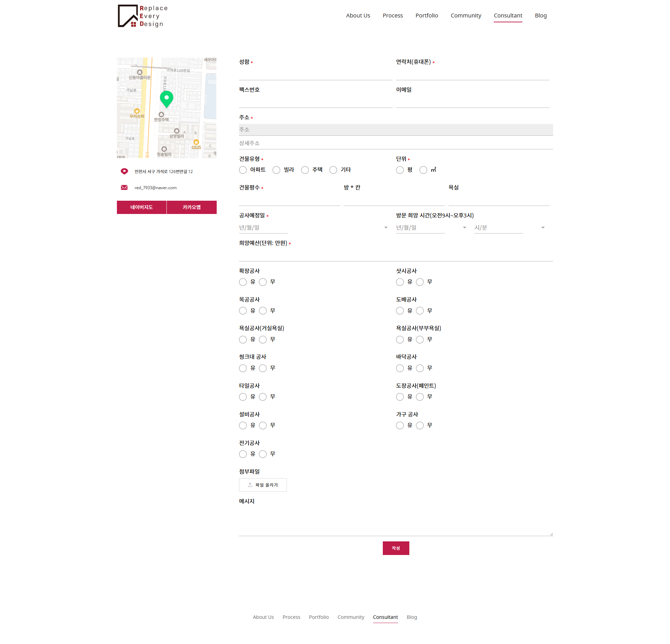Submit the form with the 작성 button
670x644 pixels.
pos(396,548)
